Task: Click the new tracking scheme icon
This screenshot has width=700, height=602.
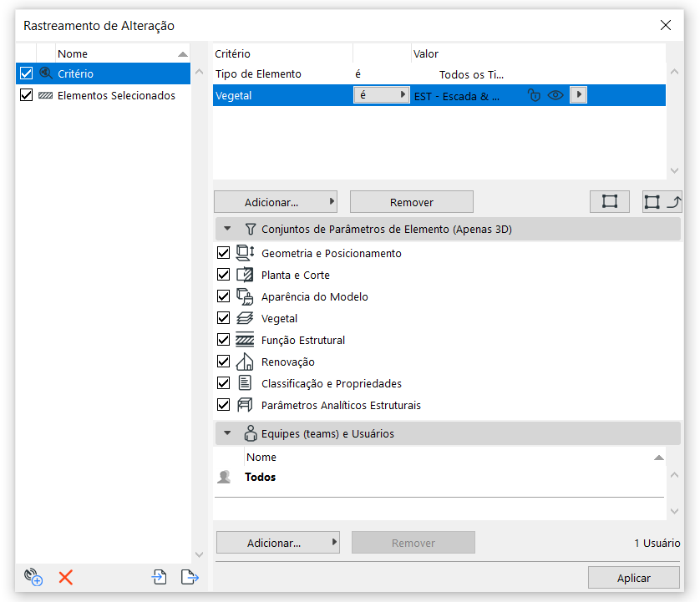Action: pyautogui.click(x=33, y=577)
